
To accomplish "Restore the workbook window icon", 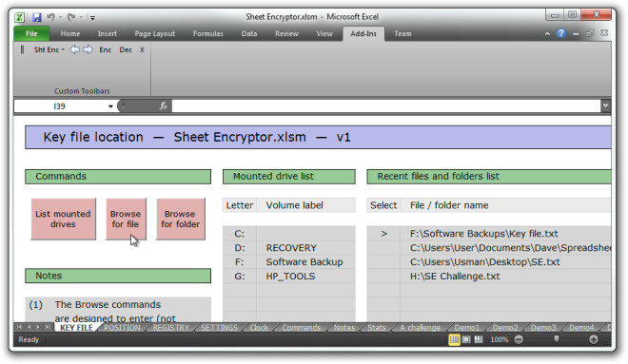I will (x=590, y=33).
